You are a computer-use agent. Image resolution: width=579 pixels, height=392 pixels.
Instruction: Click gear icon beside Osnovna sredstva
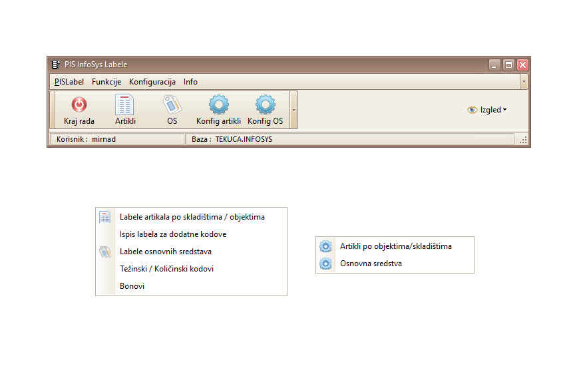(325, 264)
